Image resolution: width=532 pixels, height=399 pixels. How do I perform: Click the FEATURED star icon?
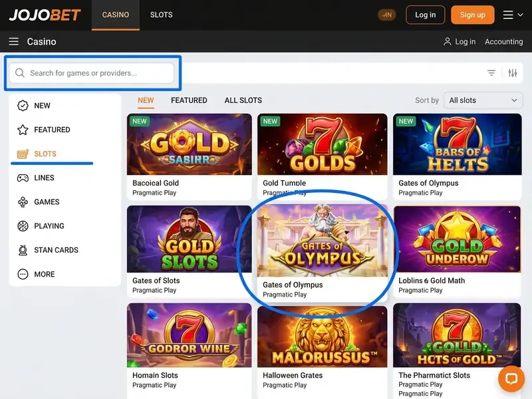[23, 130]
